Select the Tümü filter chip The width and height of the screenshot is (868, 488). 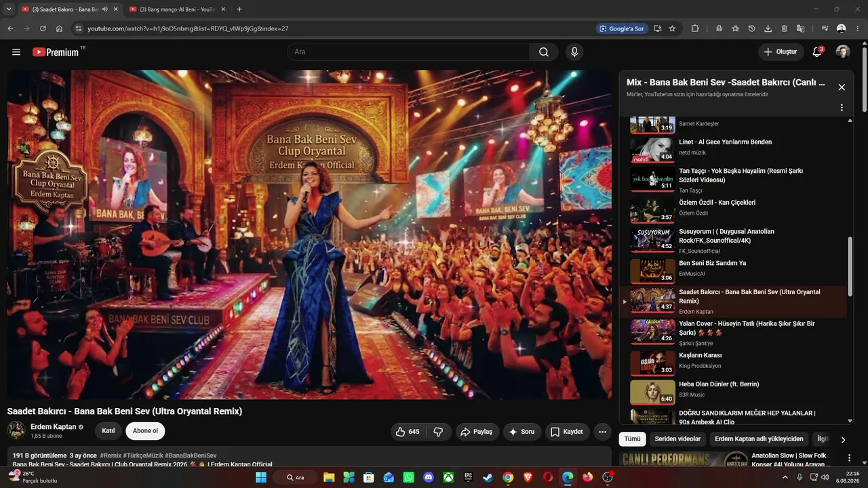coord(632,439)
